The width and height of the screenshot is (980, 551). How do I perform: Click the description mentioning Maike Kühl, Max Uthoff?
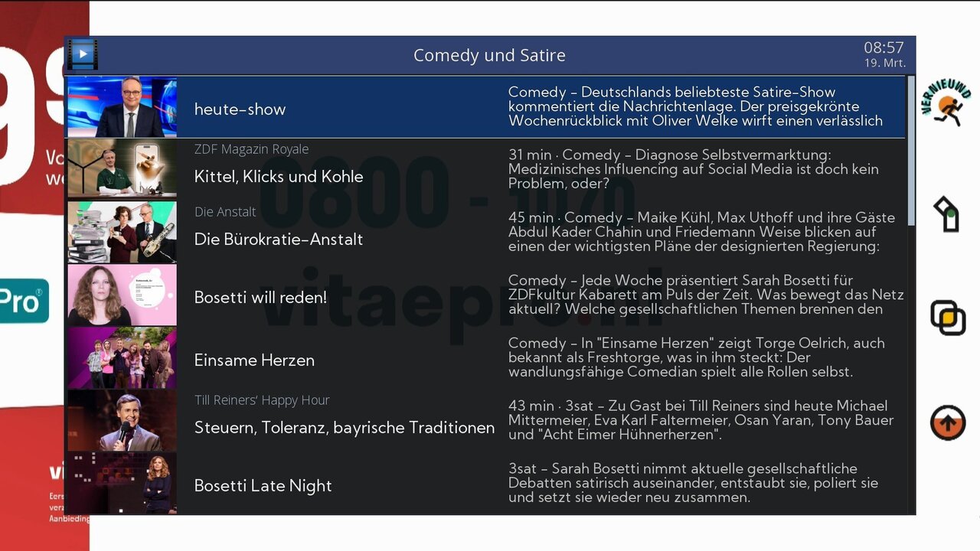(x=701, y=232)
